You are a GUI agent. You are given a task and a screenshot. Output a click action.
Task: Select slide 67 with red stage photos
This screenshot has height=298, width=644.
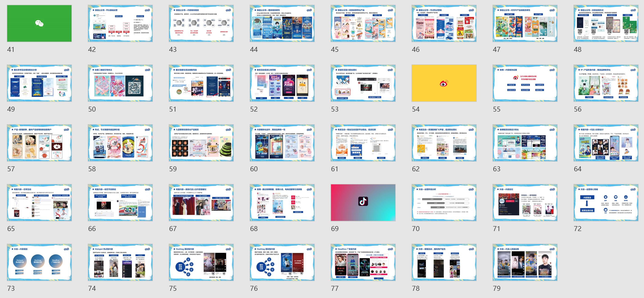coord(201,203)
